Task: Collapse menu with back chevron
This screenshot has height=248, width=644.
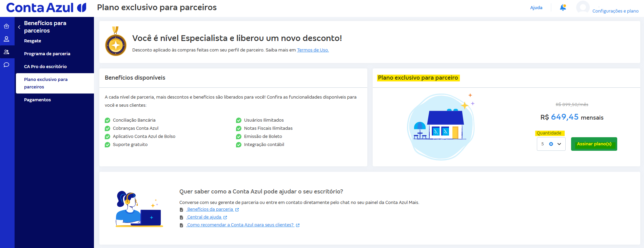Action: (x=19, y=27)
